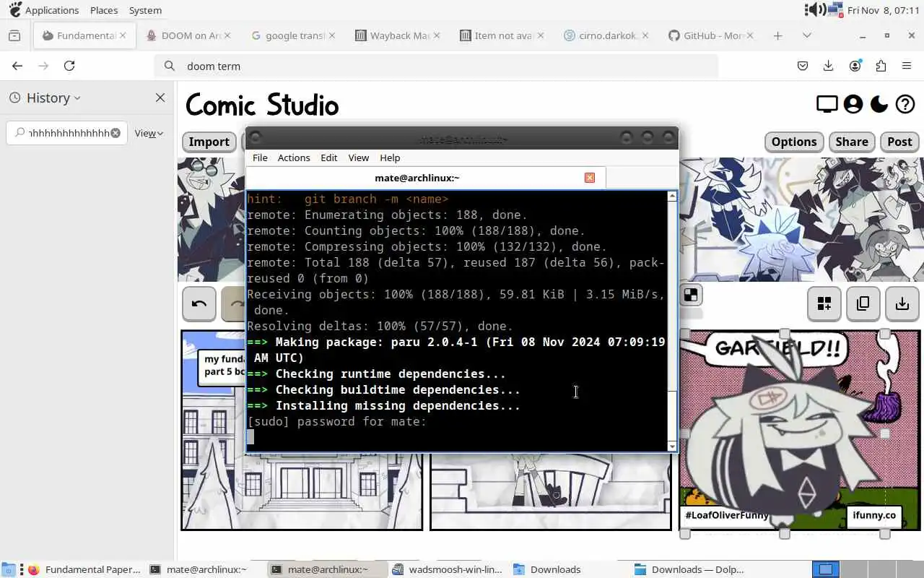
Task: Click the Share button
Action: click(852, 142)
